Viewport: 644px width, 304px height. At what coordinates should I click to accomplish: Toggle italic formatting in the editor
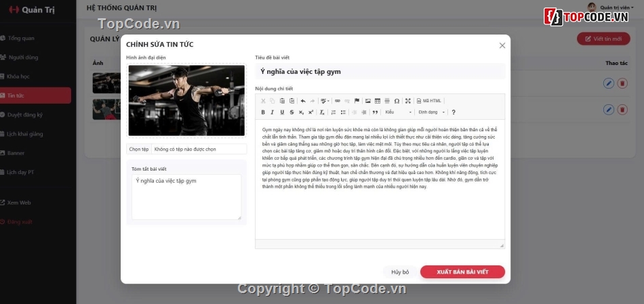(273, 112)
